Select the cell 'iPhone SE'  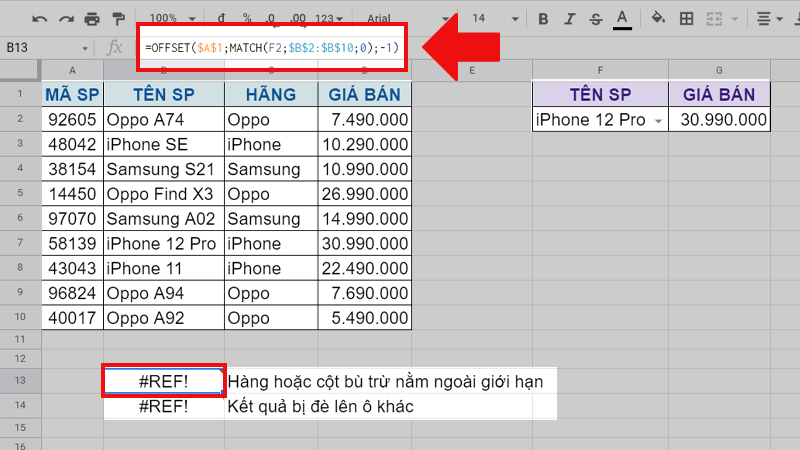164,144
